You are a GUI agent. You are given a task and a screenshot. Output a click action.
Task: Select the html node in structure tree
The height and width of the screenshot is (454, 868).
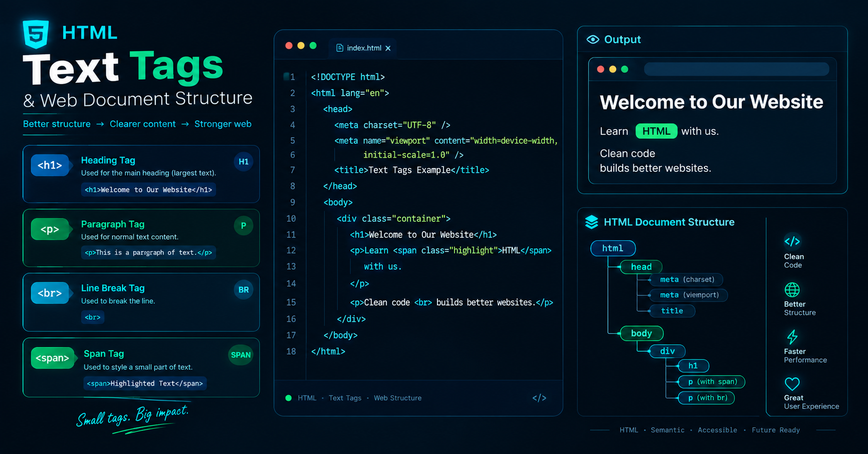click(x=613, y=248)
